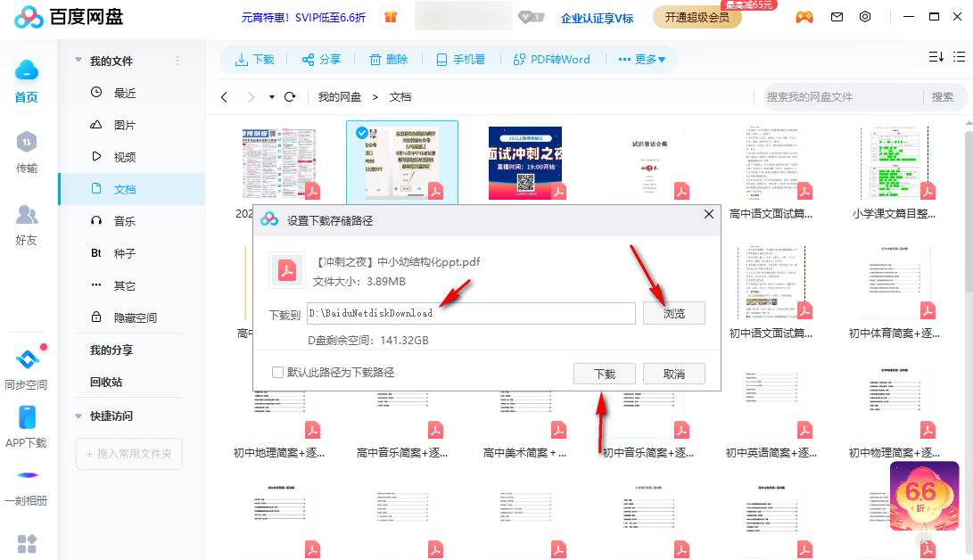Click 分享 share in the toolbar
This screenshot has height=560, width=973.
[x=321, y=60]
